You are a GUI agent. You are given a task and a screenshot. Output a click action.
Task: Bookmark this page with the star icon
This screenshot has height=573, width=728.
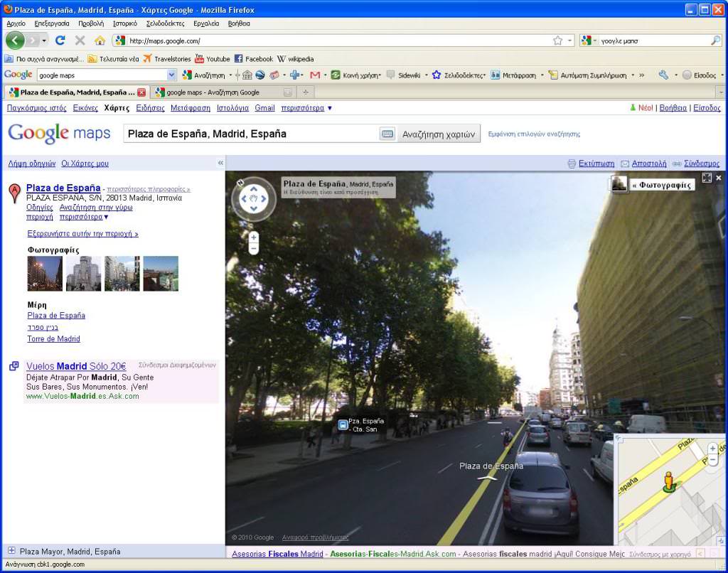click(558, 41)
